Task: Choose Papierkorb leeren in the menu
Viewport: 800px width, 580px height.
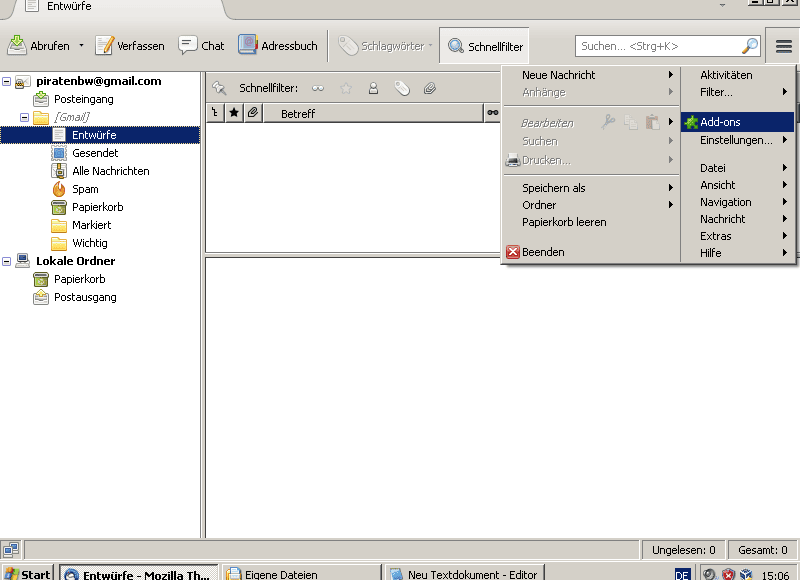Action: click(x=564, y=222)
